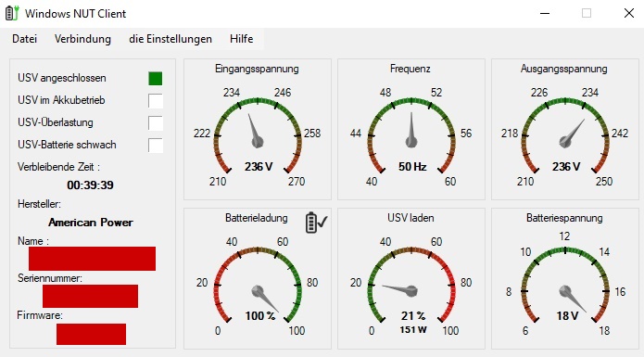Click the green USV angeschlossen indicator
644x357 pixels.
(156, 79)
